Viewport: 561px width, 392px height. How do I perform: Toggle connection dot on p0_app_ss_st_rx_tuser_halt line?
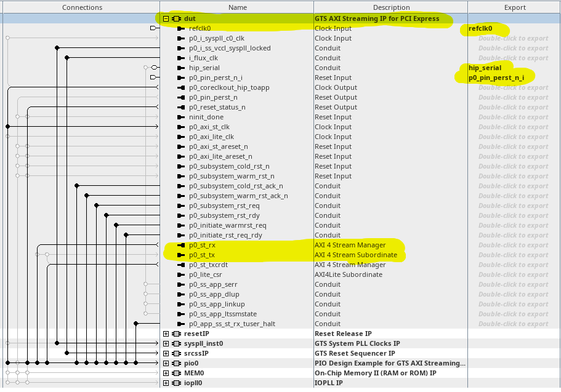click(135, 323)
